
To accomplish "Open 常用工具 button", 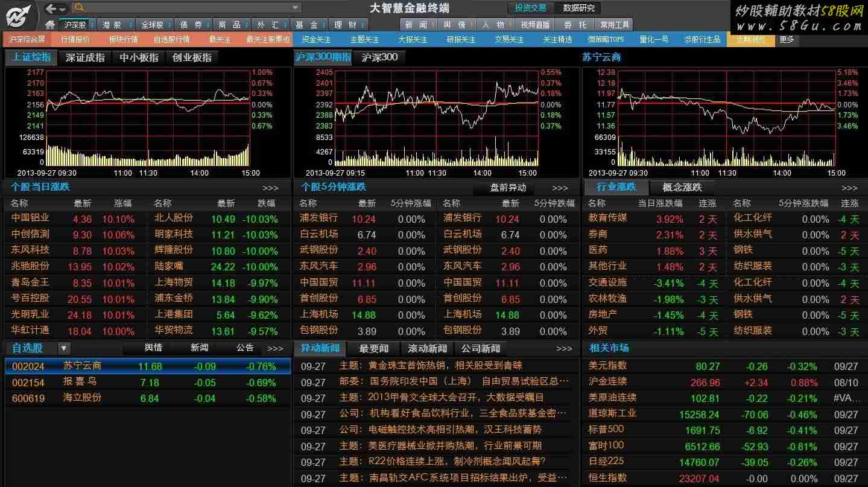I will [x=615, y=25].
